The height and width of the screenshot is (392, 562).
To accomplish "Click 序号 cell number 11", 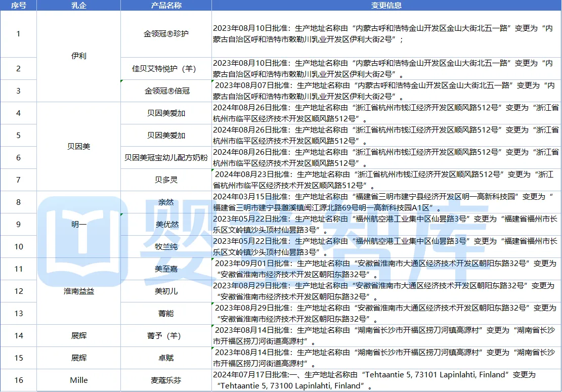I will coord(18,269).
